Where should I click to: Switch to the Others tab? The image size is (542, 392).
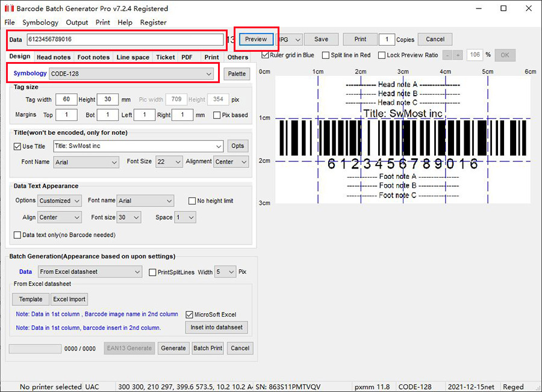point(238,57)
